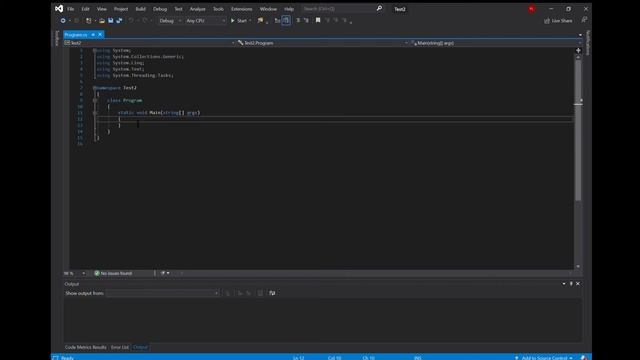
Task: Click the Navigate Backward toolbar icon
Action: coord(63,20)
